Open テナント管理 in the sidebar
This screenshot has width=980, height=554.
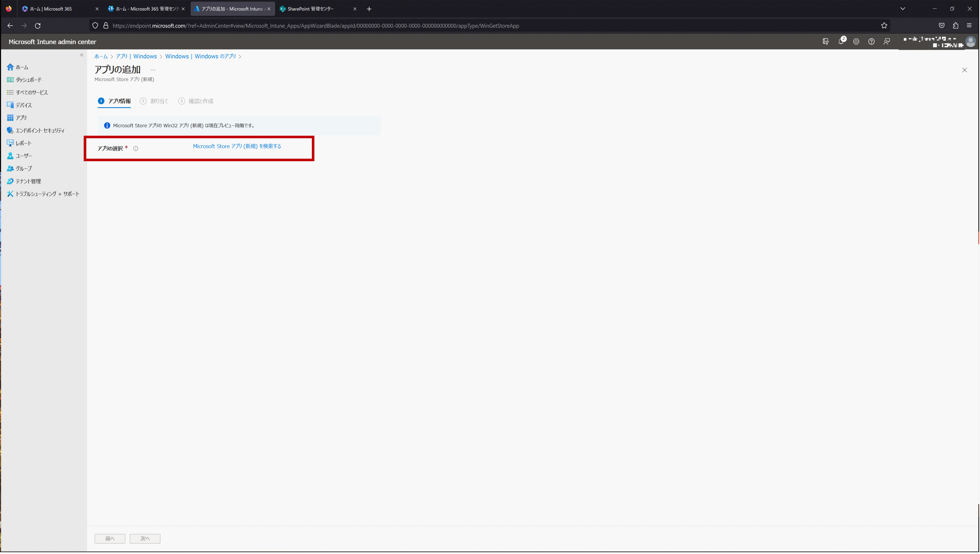click(24, 181)
